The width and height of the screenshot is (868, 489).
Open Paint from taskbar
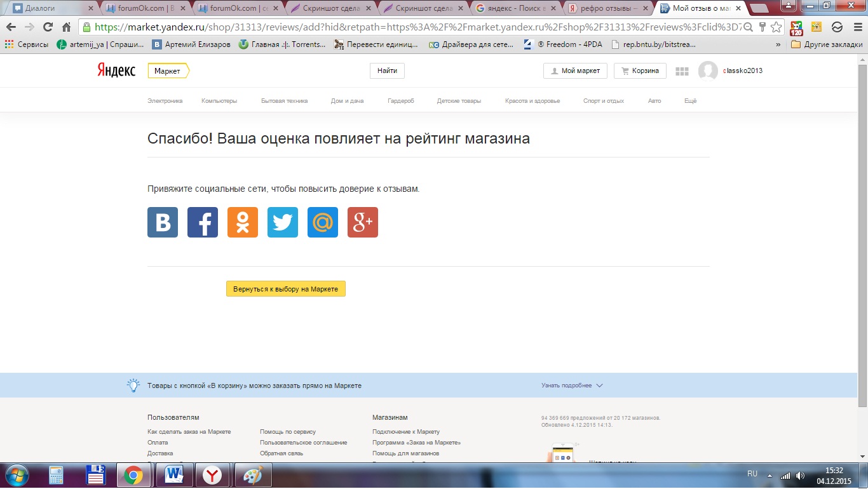coord(253,476)
